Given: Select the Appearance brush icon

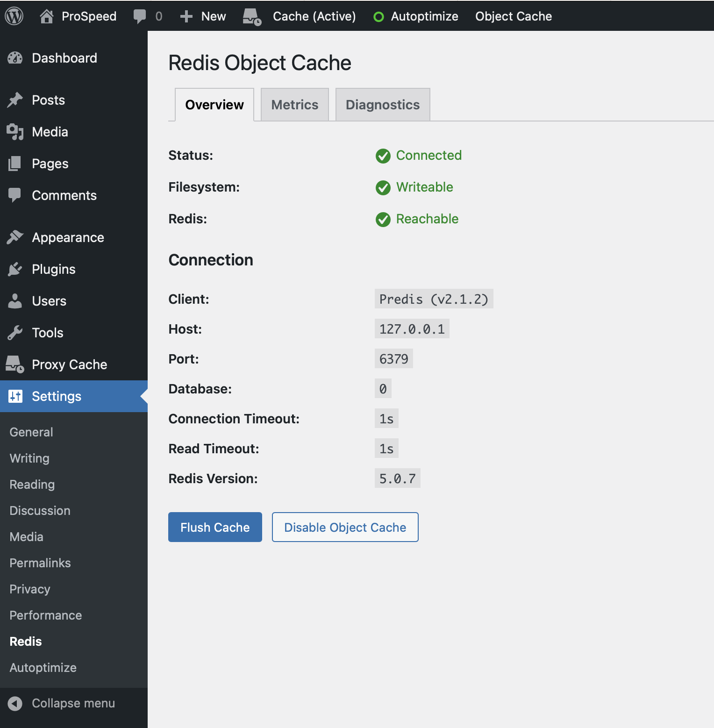Looking at the screenshot, I should pos(15,237).
